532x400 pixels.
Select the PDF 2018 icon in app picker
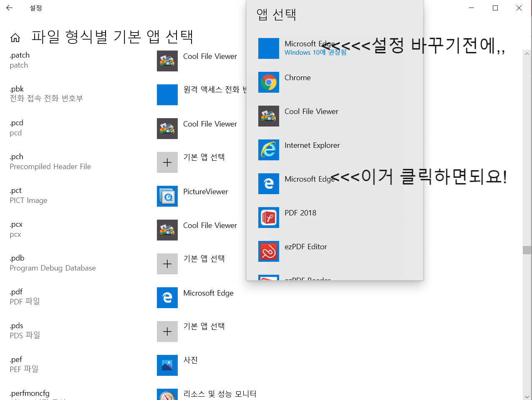[x=269, y=218]
